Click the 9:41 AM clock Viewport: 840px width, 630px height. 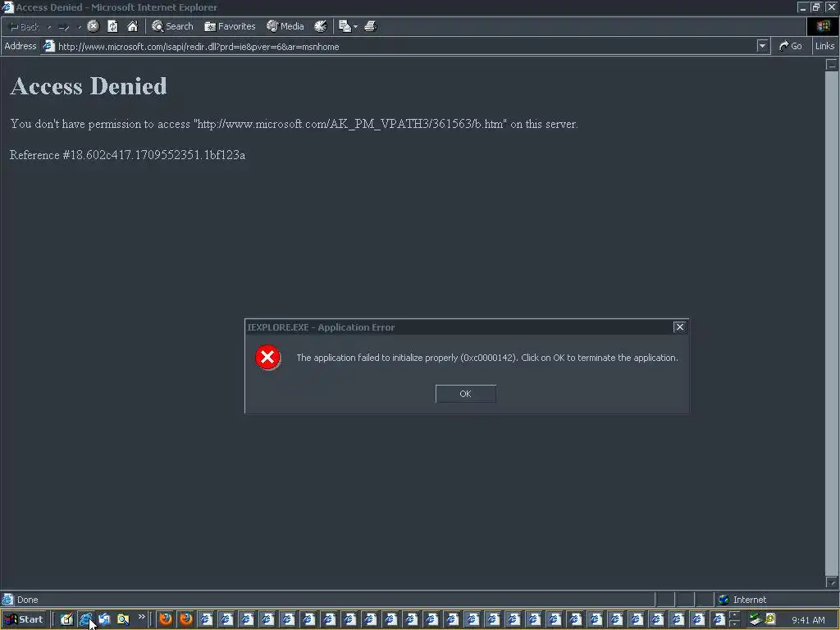click(808, 620)
